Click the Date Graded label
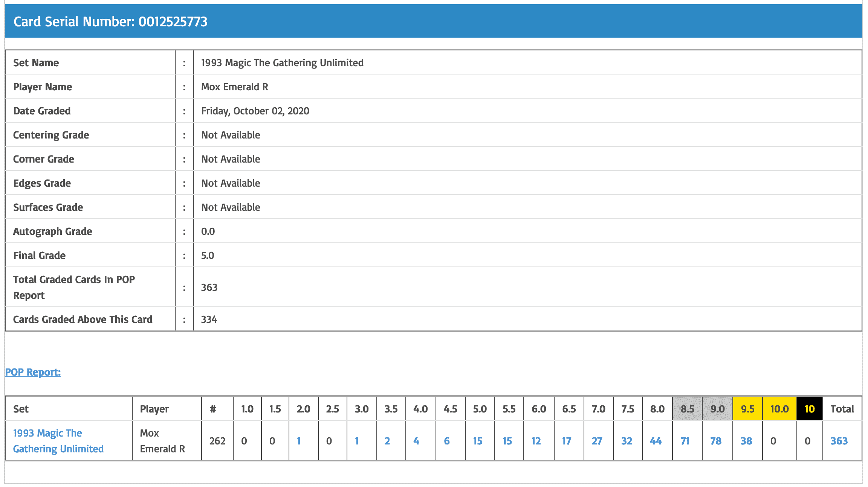The width and height of the screenshot is (868, 487). point(42,111)
